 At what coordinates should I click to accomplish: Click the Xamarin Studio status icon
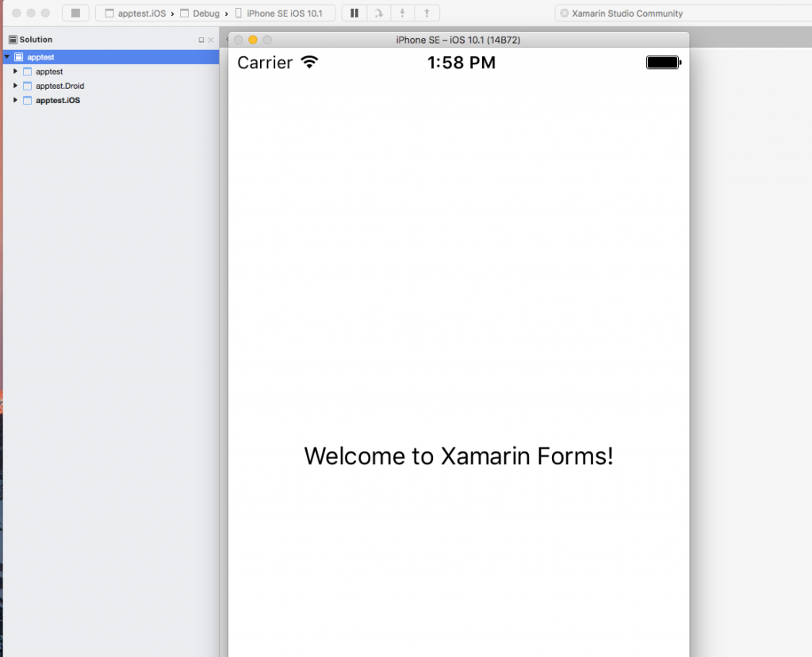tap(565, 13)
